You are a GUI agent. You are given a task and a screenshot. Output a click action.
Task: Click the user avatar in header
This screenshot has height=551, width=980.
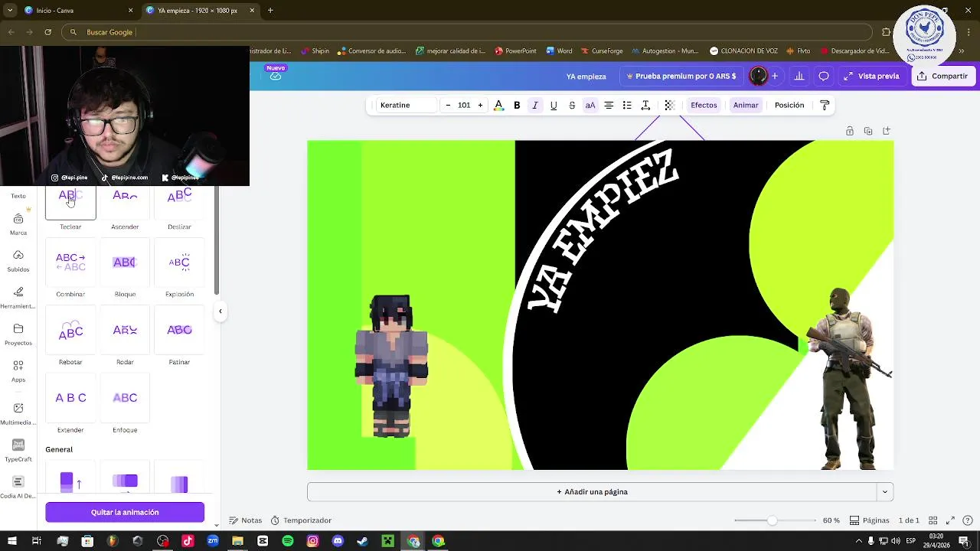tap(758, 76)
